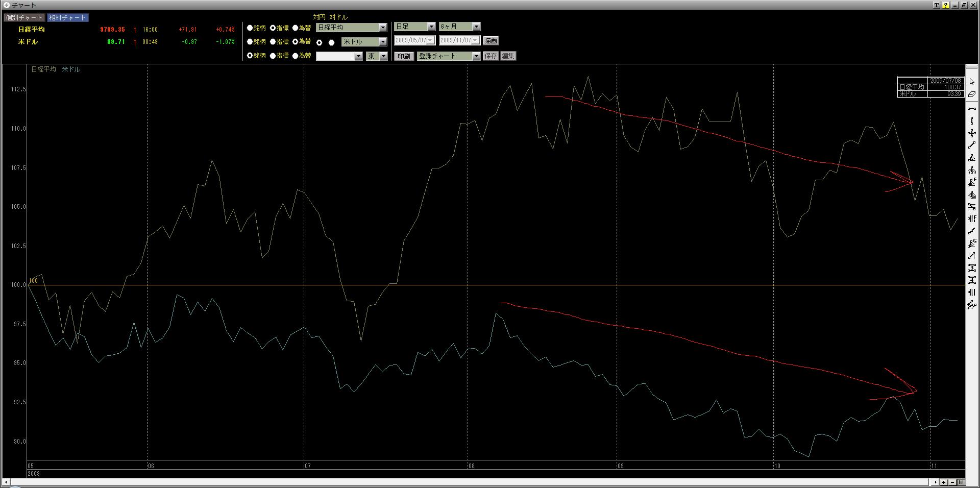Click the 描画 draw button
This screenshot has height=488, width=980.
point(491,41)
